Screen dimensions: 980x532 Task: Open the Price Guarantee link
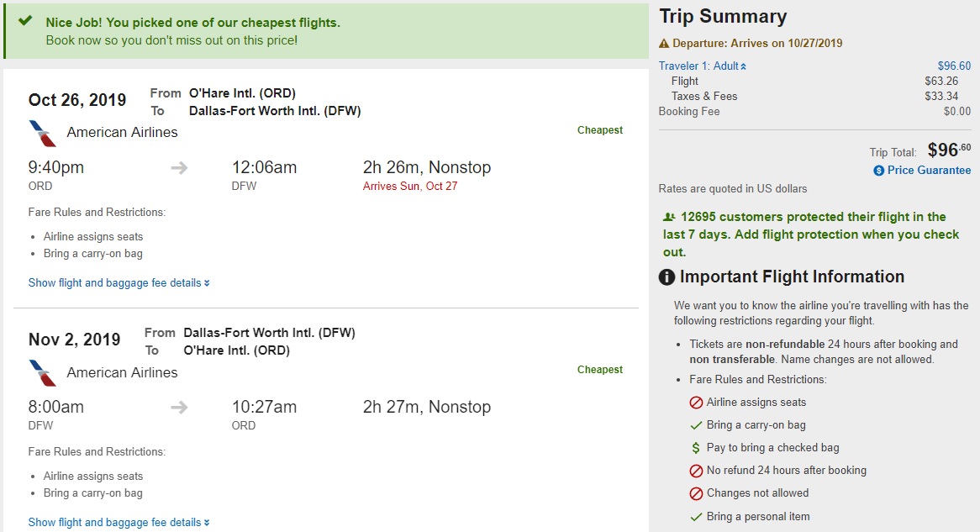(929, 171)
